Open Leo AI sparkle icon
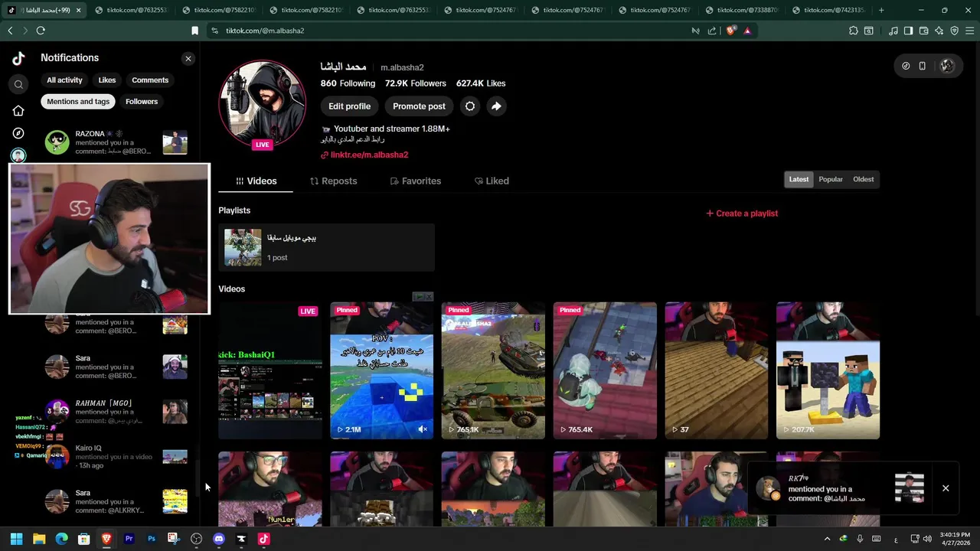980x551 pixels. [x=939, y=31]
